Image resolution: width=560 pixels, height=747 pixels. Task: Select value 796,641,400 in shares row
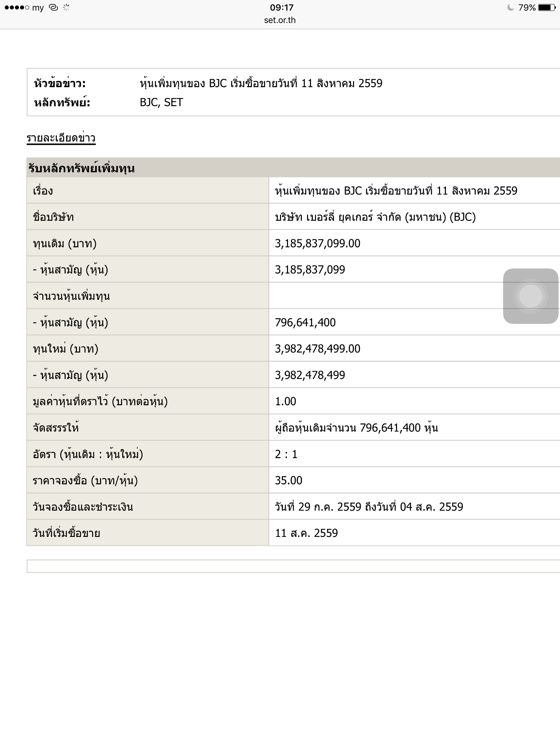pos(305,322)
